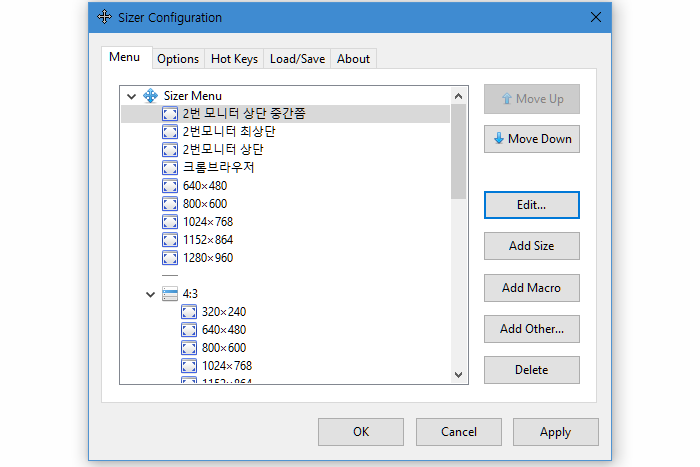Select top-level '1024×768' entry

(208, 222)
